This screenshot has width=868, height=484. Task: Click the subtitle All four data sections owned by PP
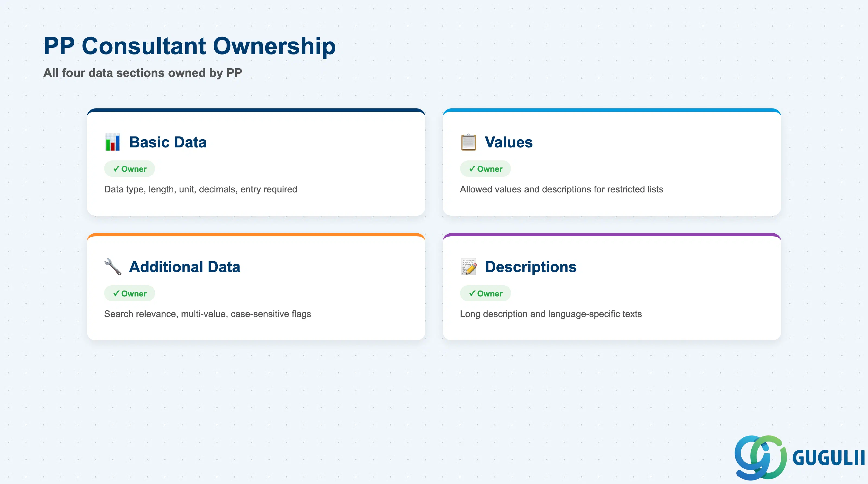coord(143,73)
